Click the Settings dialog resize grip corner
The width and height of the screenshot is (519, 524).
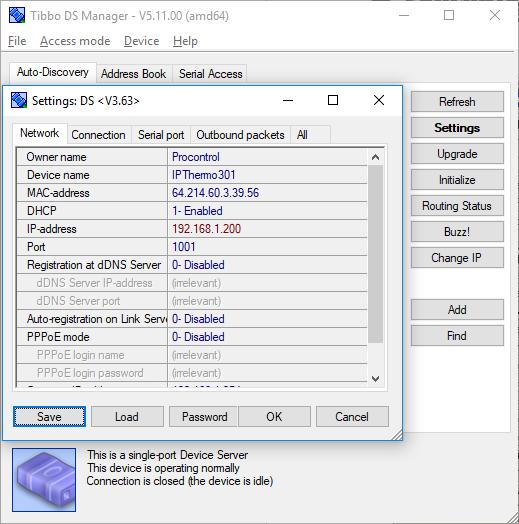point(397,435)
